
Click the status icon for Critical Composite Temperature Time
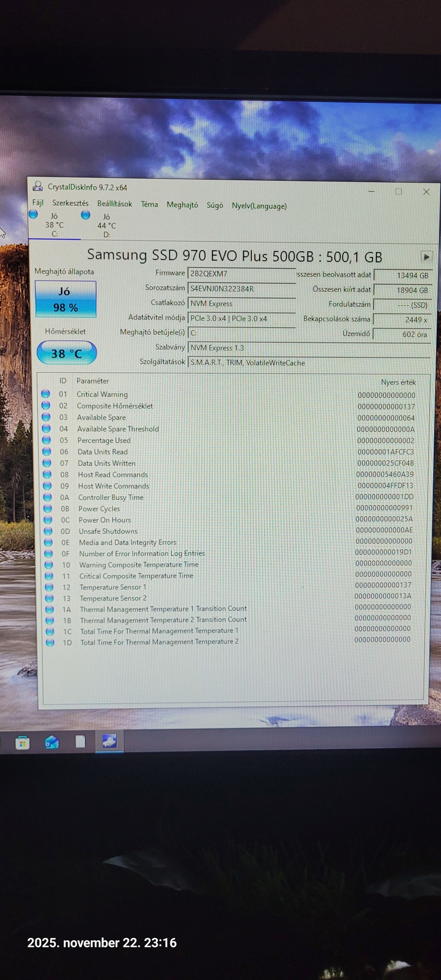49,576
